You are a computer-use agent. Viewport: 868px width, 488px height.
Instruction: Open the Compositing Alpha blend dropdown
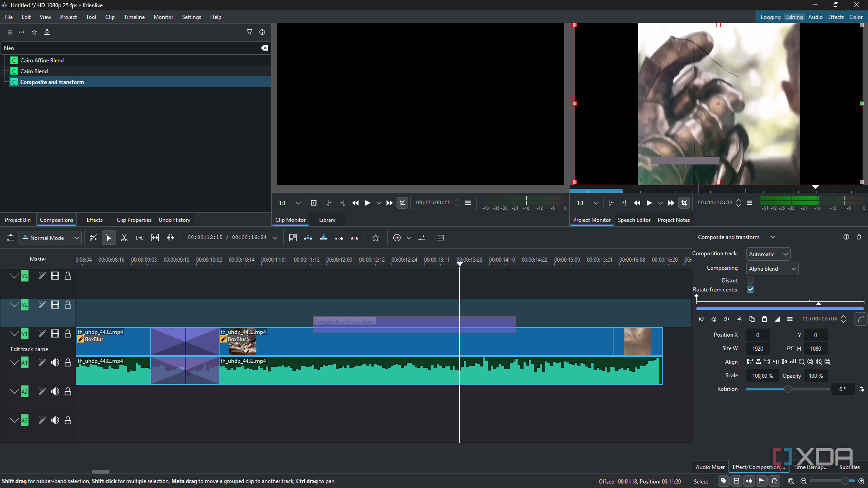pyautogui.click(x=772, y=268)
